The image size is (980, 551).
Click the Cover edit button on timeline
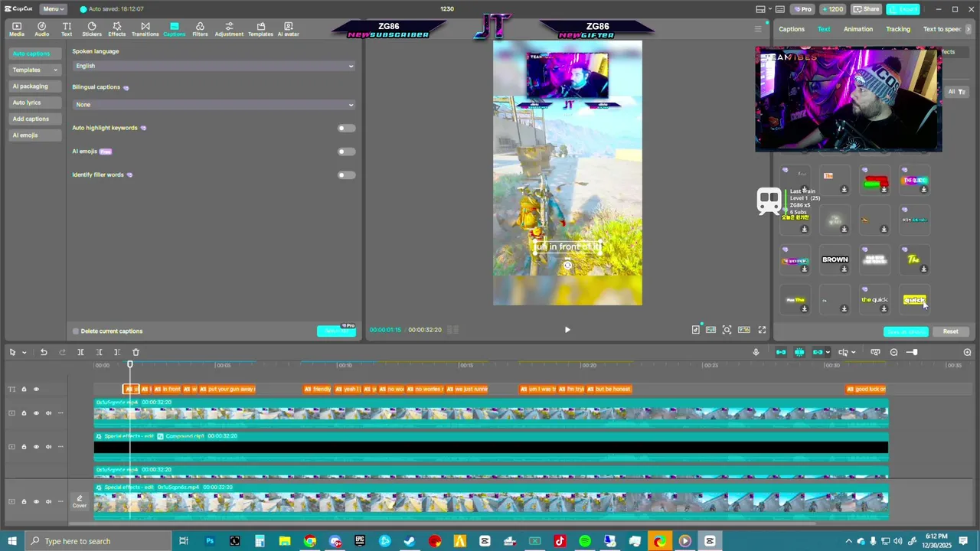point(80,502)
